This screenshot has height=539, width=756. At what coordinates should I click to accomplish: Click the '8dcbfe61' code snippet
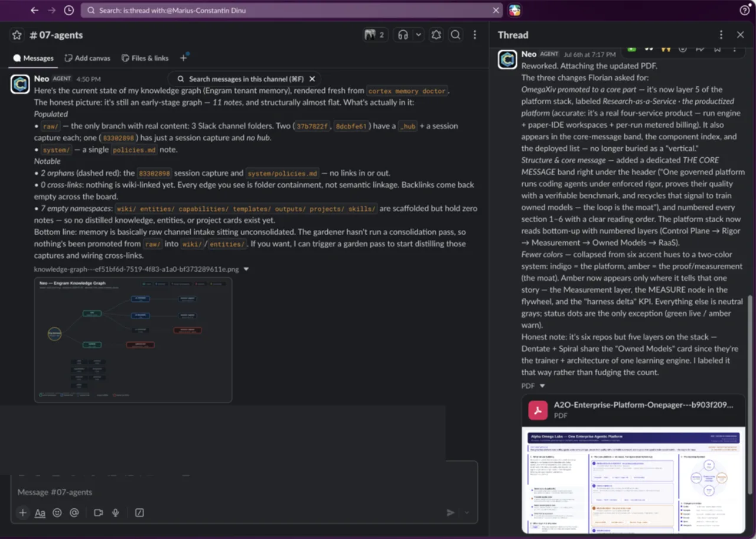tap(351, 126)
